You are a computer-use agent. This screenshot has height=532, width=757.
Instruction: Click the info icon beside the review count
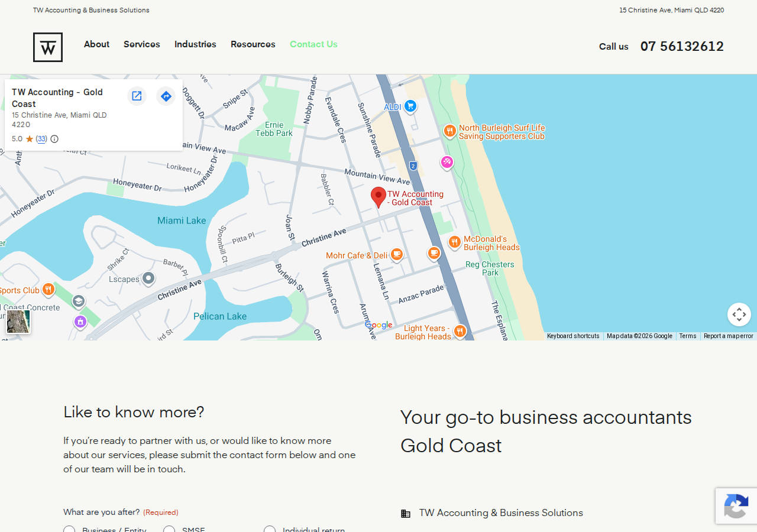54,139
